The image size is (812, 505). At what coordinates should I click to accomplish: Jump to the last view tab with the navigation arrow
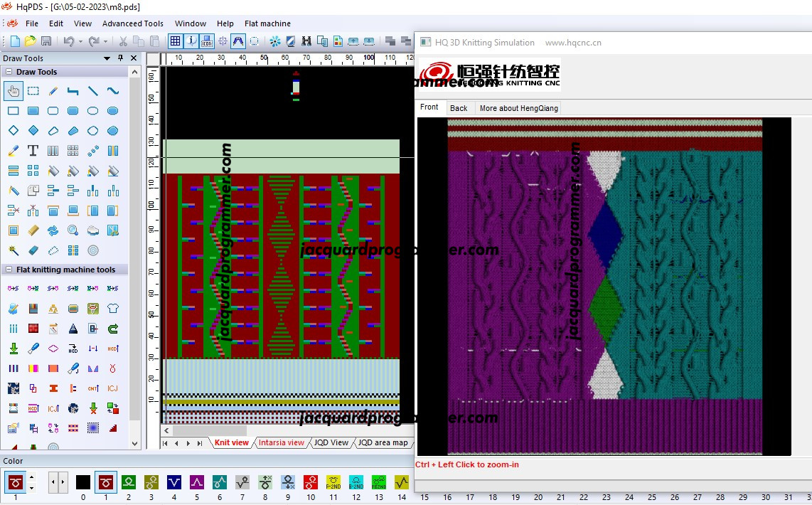[x=200, y=443]
